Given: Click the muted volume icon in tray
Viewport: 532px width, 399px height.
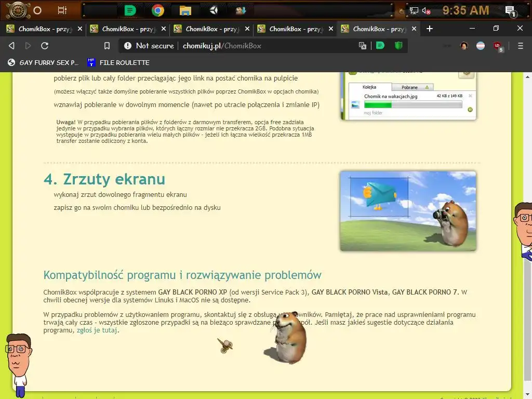Looking at the screenshot, I should click(426, 11).
